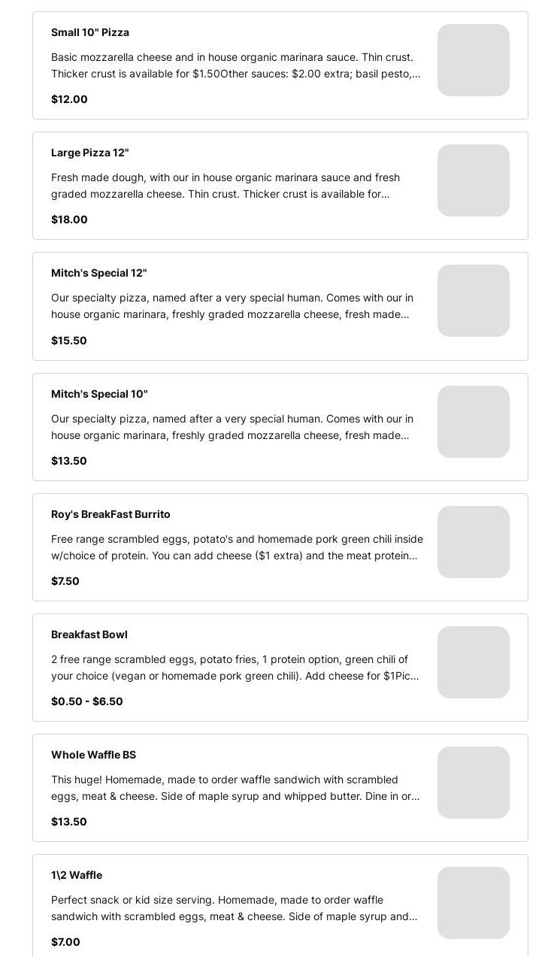
Task: Open Roy's BreakFast Burrito title
Action: [110, 514]
